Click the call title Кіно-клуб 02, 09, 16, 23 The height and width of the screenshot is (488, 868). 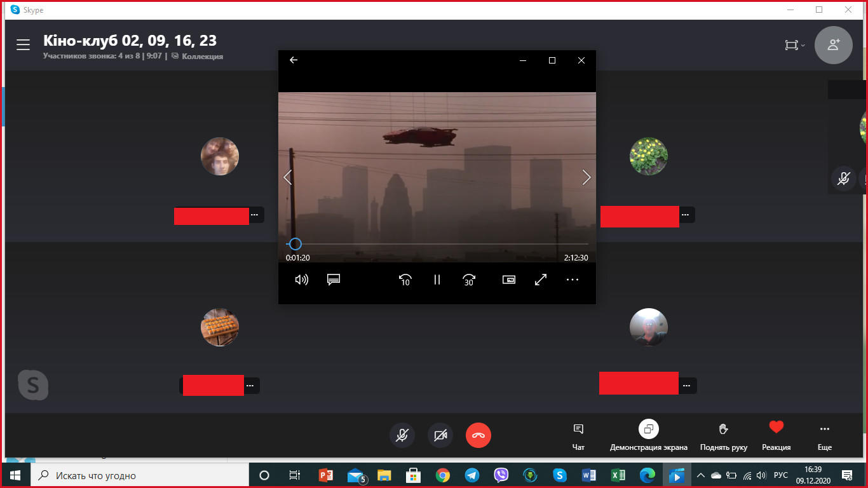130,41
